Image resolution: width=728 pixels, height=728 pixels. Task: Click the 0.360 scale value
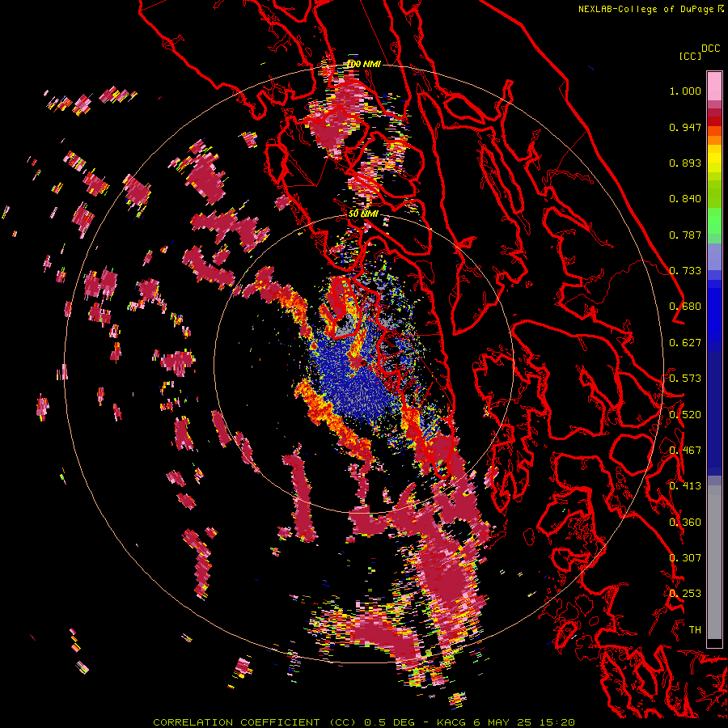point(685,523)
